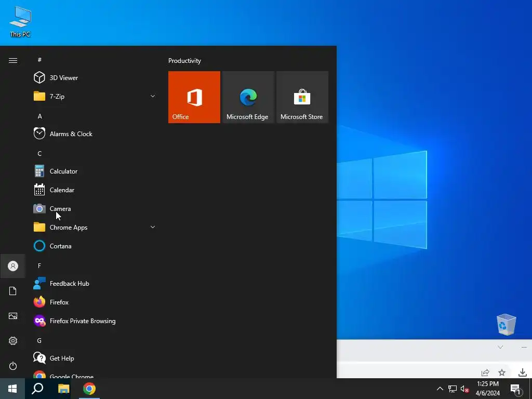Open the Get Help app
The image size is (532, 399).
[x=95, y=358]
